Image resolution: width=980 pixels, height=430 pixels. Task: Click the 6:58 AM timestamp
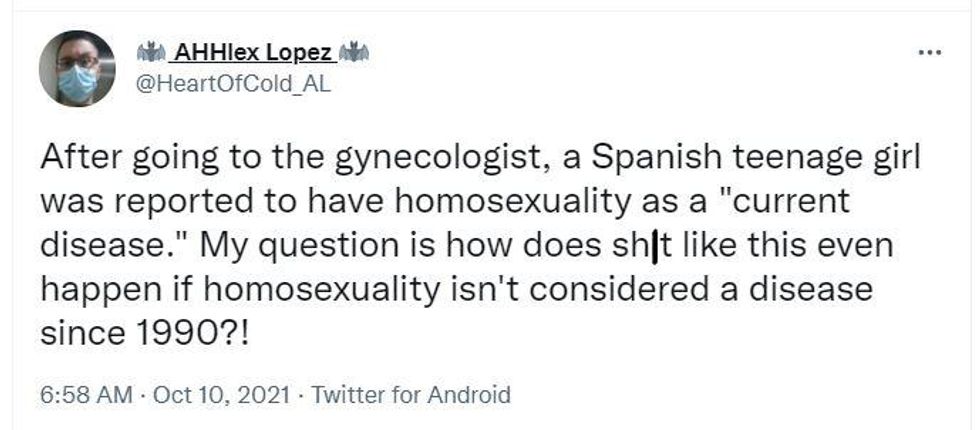[86, 395]
